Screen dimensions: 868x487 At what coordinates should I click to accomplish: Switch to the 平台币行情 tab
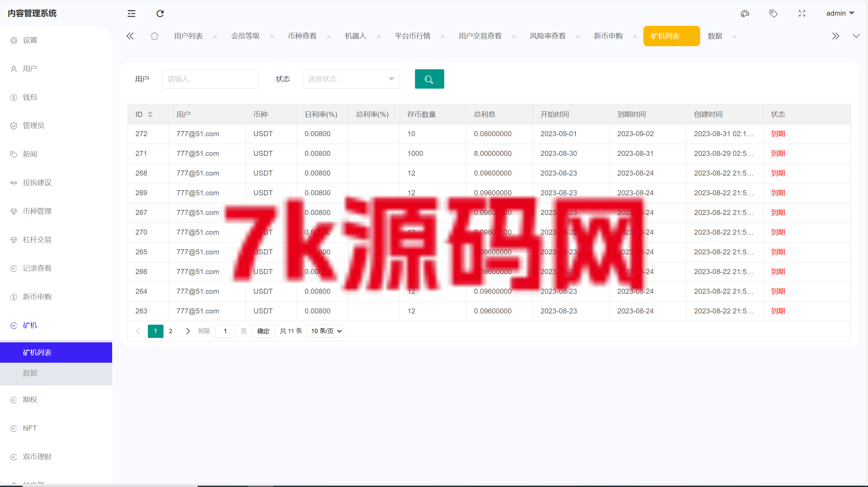[413, 36]
